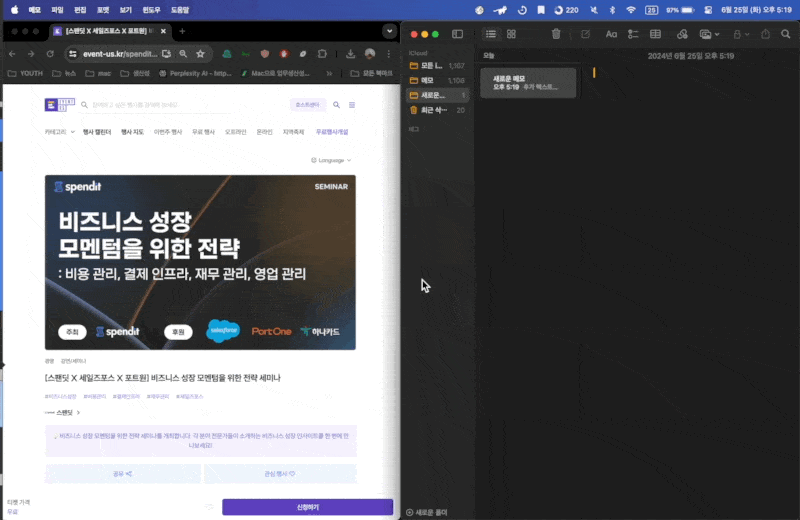
Task: Insert a checklist in the note
Action: (633, 34)
